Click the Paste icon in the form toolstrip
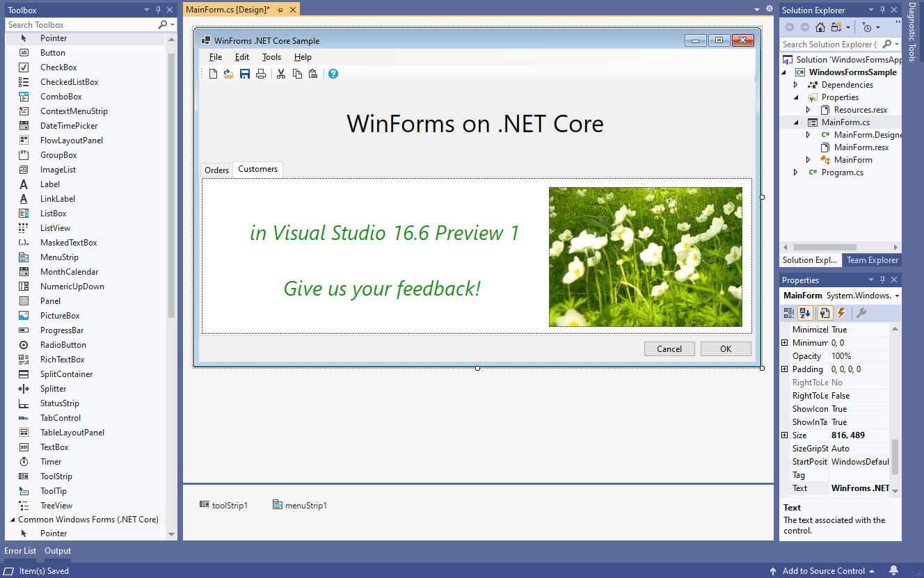The height and width of the screenshot is (578, 924). tap(313, 74)
